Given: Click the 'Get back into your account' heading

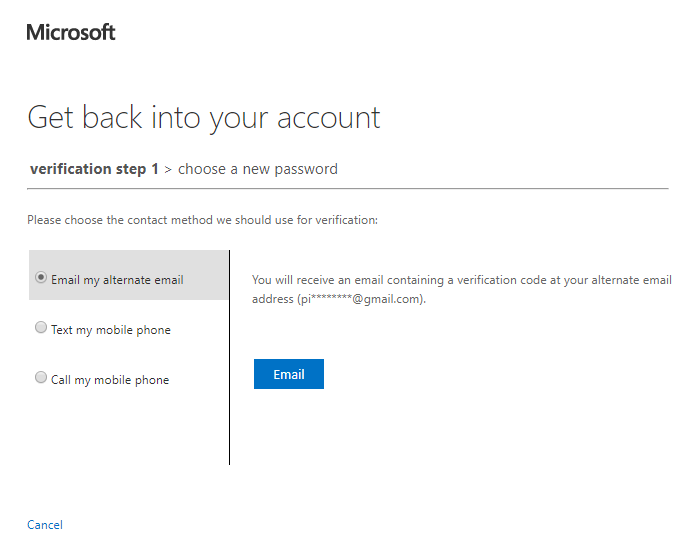Looking at the screenshot, I should pos(204,118).
